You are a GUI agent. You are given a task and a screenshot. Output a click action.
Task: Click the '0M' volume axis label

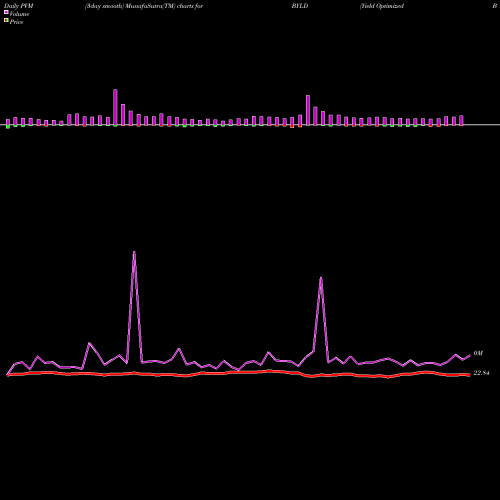(x=478, y=353)
